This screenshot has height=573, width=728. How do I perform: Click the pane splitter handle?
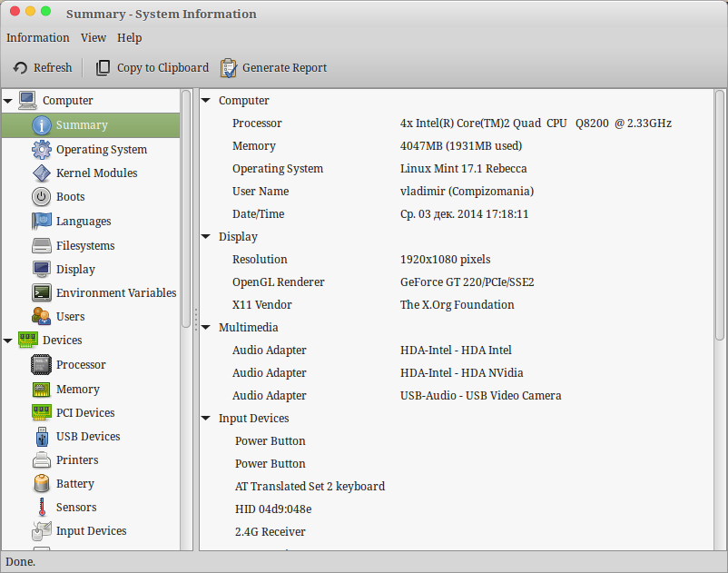pyautogui.click(x=196, y=320)
